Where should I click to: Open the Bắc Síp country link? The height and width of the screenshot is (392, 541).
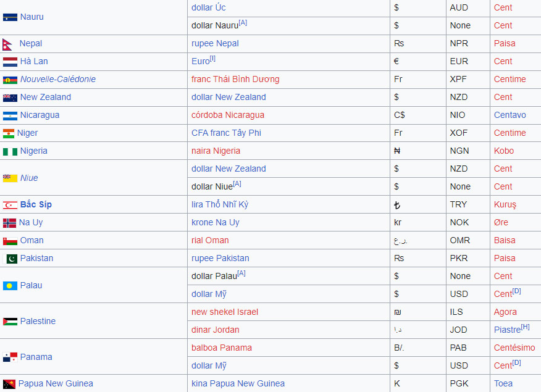pyautogui.click(x=36, y=204)
